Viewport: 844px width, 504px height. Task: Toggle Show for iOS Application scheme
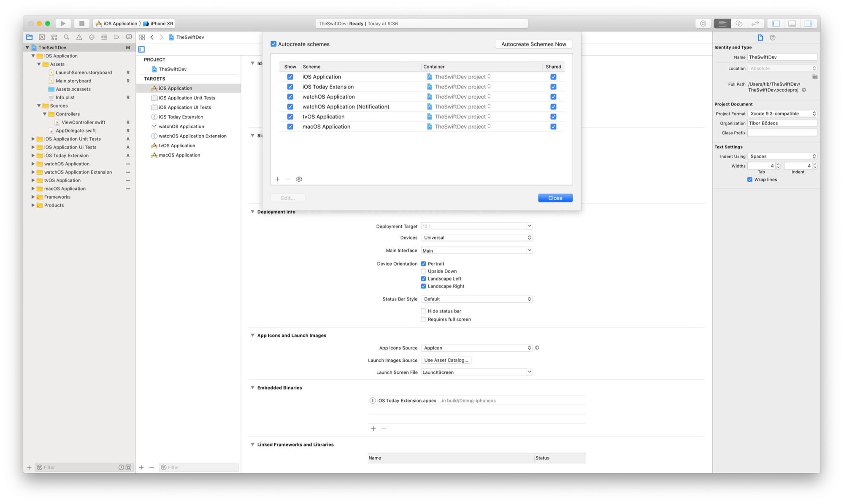(x=290, y=77)
